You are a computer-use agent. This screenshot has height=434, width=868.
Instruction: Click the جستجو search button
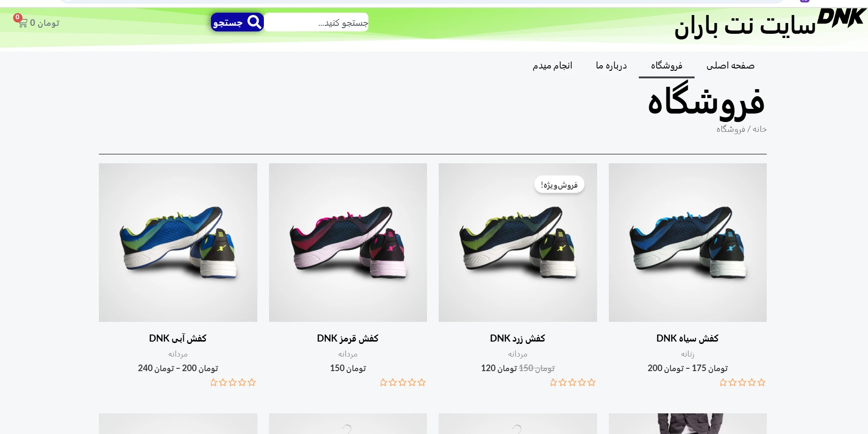[x=237, y=22]
